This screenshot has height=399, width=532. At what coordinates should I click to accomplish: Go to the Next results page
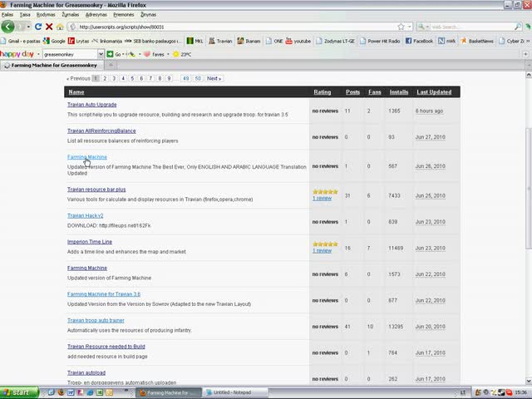click(x=214, y=78)
